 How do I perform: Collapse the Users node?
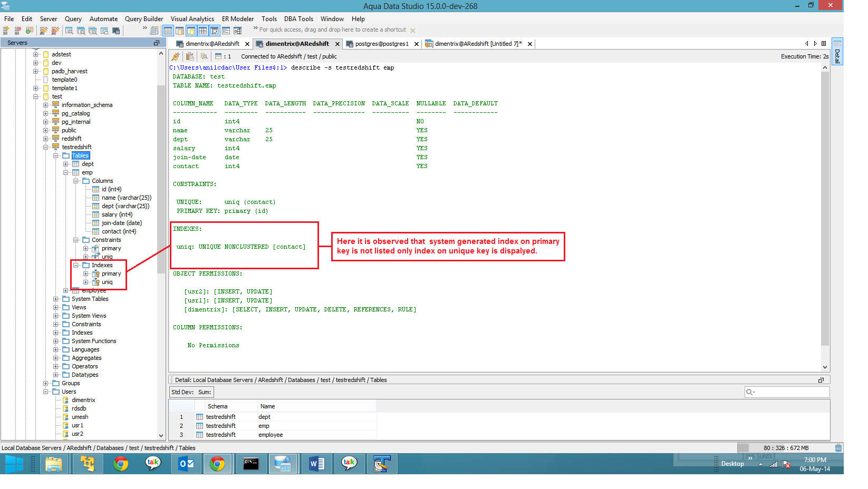[46, 392]
